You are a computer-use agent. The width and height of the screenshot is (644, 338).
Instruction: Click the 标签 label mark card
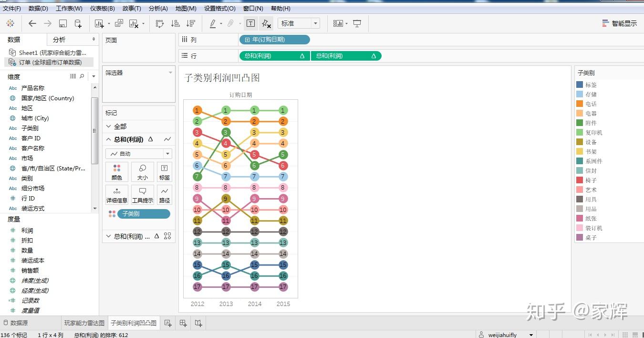pyautogui.click(x=165, y=172)
